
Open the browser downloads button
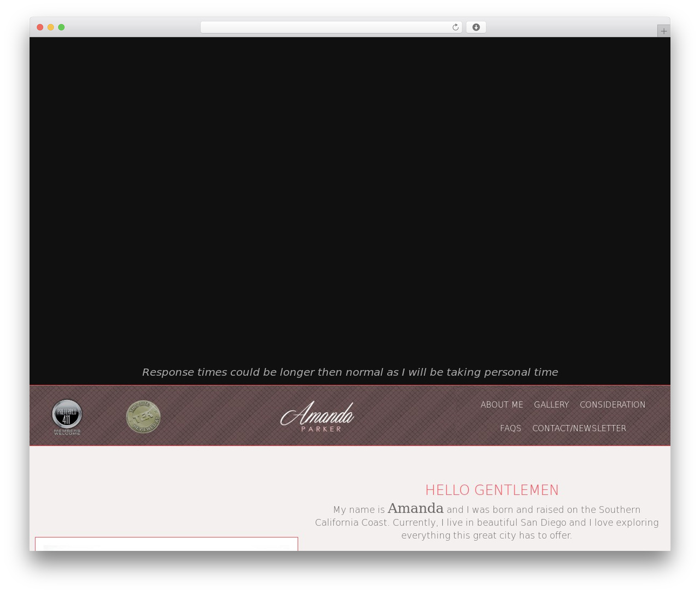click(476, 27)
